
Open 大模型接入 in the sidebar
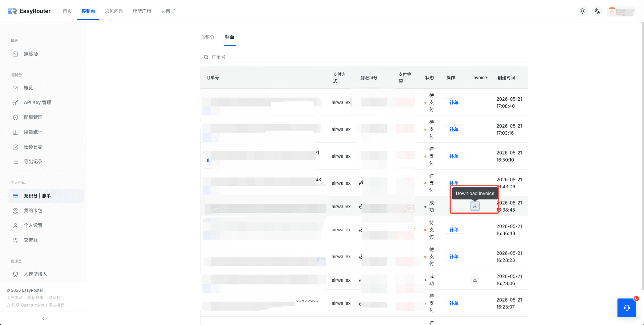point(46,274)
